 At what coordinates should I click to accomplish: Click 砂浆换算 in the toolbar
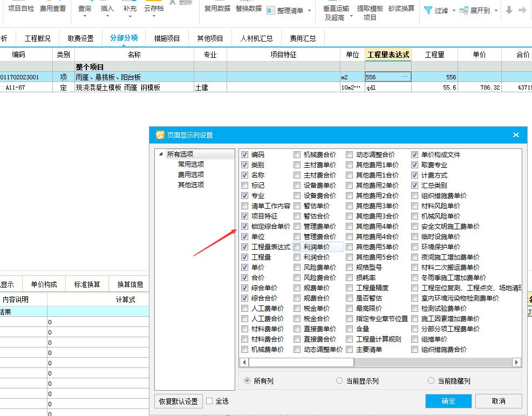(401, 8)
